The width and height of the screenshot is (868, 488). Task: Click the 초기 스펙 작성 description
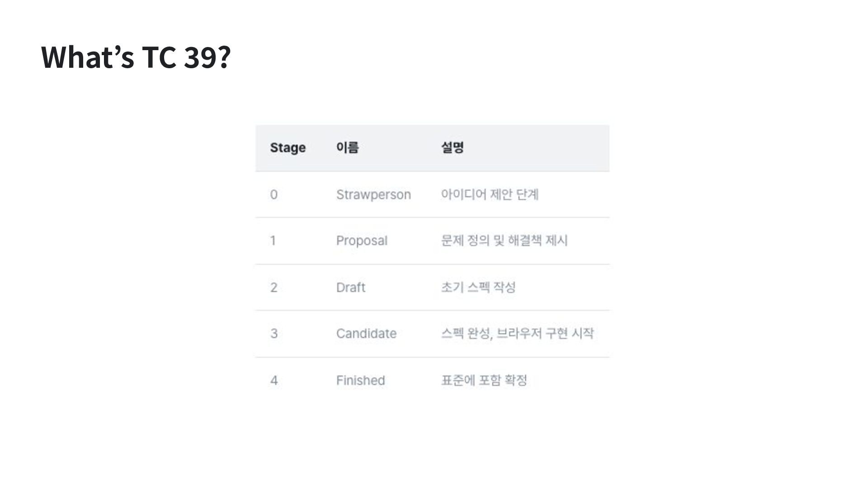[478, 287]
